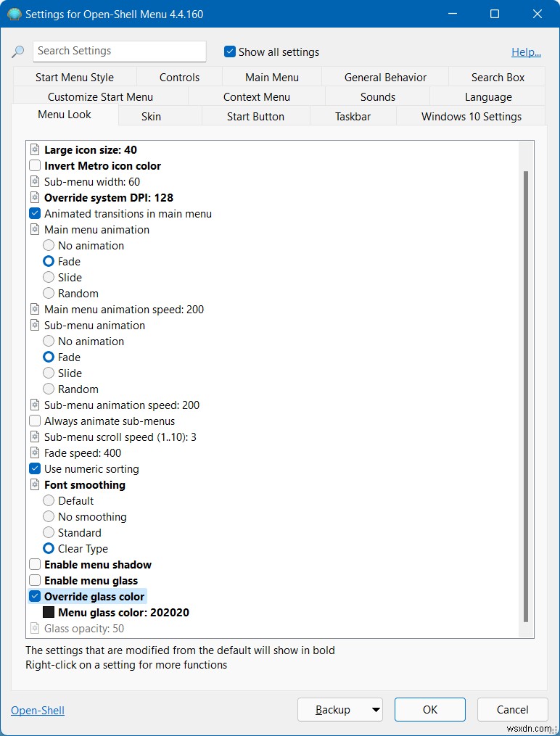Open the Start Button tab
560x736 pixels.
coord(255,117)
